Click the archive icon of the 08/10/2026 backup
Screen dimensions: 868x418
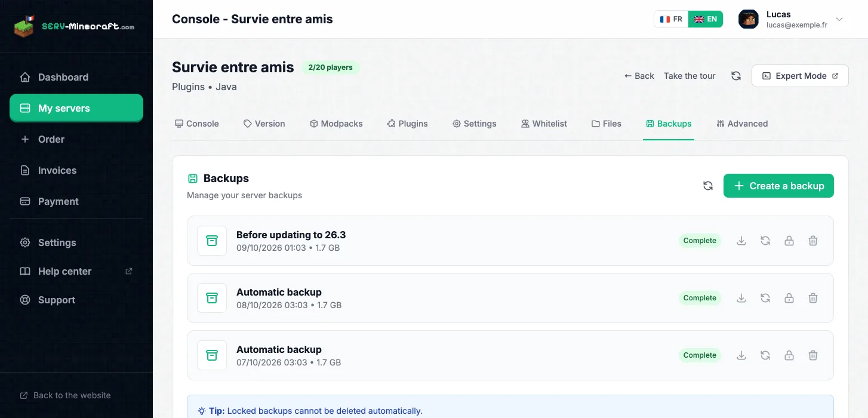tap(212, 298)
